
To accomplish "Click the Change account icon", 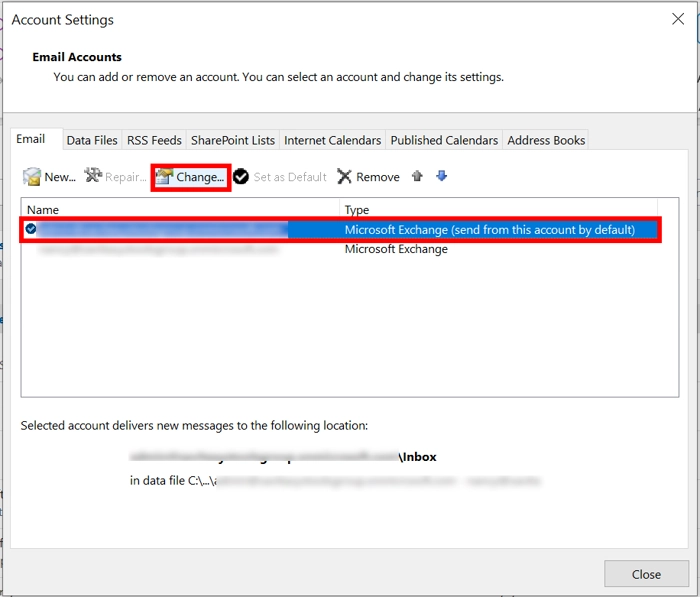I will pyautogui.click(x=165, y=177).
